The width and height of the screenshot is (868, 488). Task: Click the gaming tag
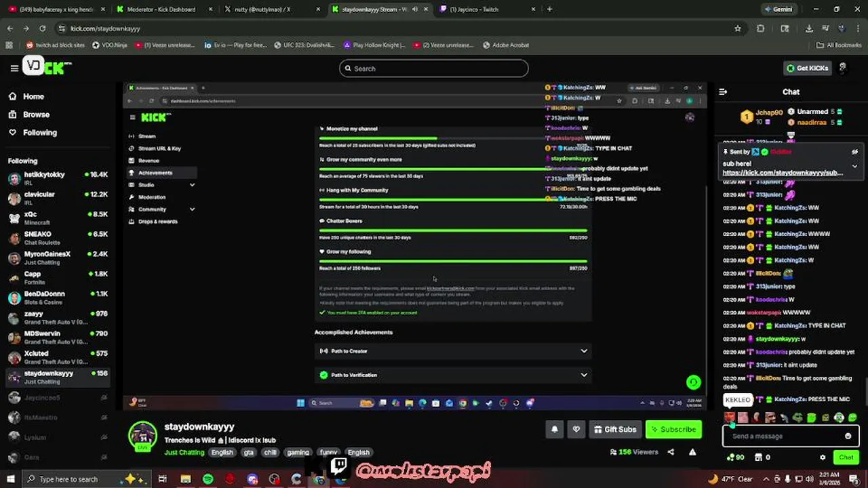point(298,453)
